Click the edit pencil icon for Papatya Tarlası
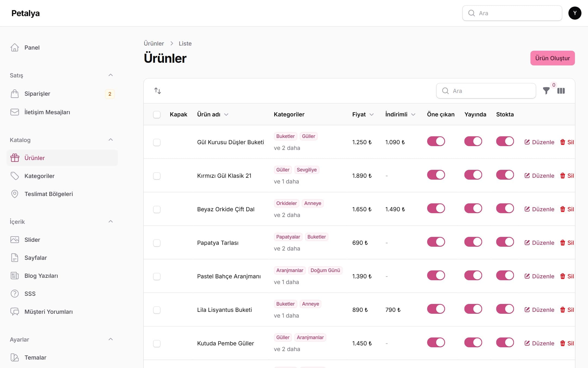The height and width of the screenshot is (368, 588). click(527, 243)
